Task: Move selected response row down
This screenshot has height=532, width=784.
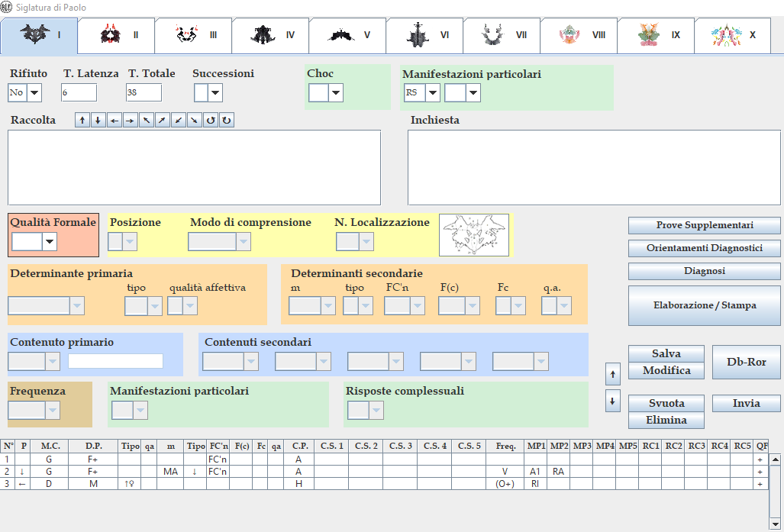Action: [x=613, y=401]
